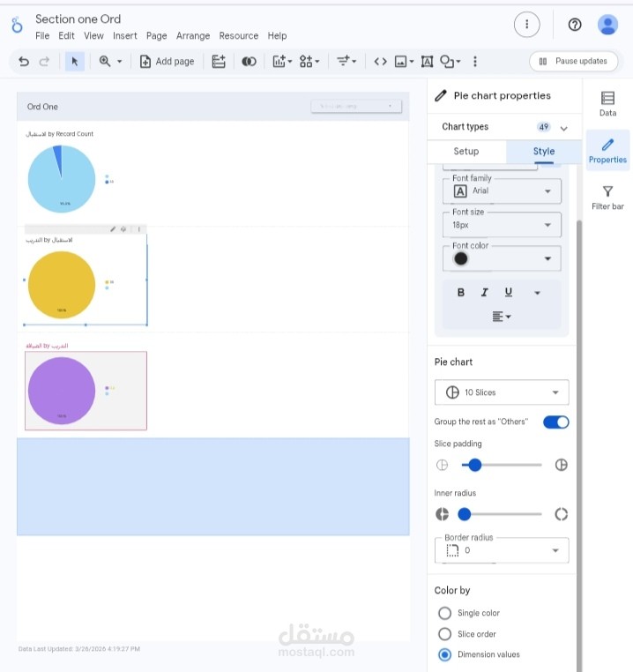Click the Add a chart icon
The height and width of the screenshot is (672, 633).
pyautogui.click(x=279, y=62)
